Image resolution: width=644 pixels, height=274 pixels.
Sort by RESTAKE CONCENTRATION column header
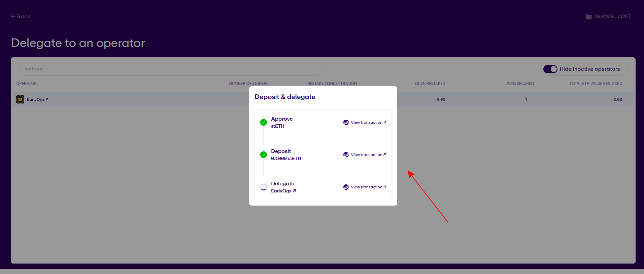click(332, 84)
